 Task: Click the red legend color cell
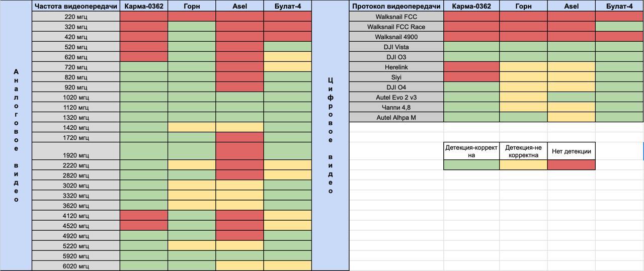tap(571, 165)
